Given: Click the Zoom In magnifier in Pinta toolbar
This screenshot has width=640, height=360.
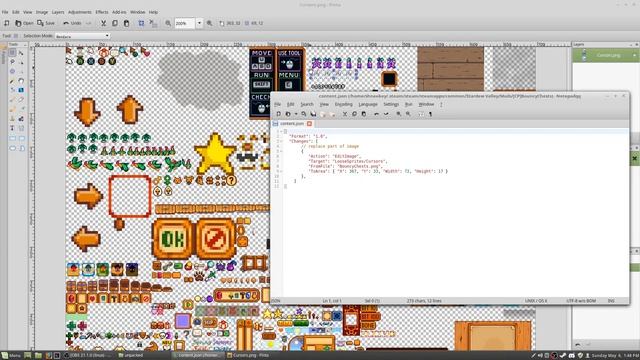Looking at the screenshot, I should (209, 23).
